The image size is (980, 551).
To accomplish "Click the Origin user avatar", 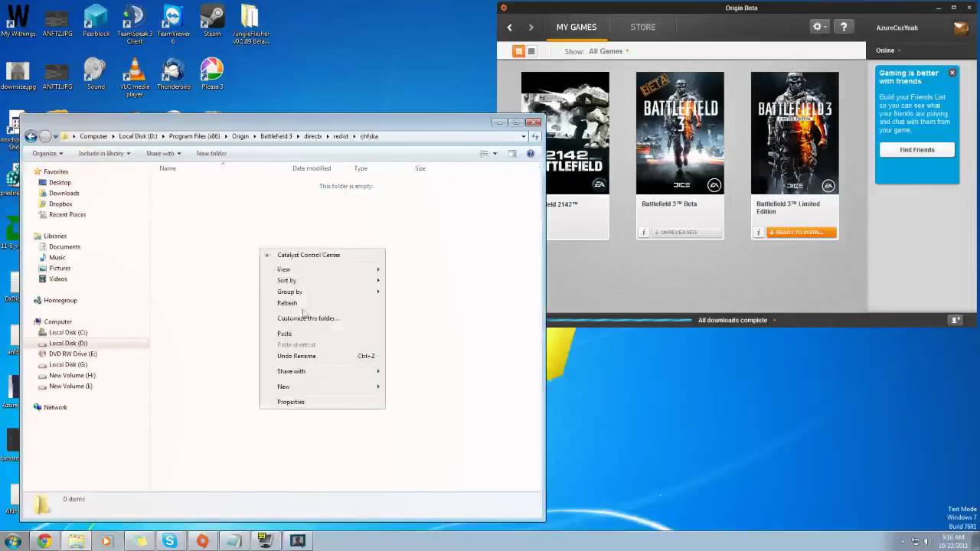I will coord(961,28).
